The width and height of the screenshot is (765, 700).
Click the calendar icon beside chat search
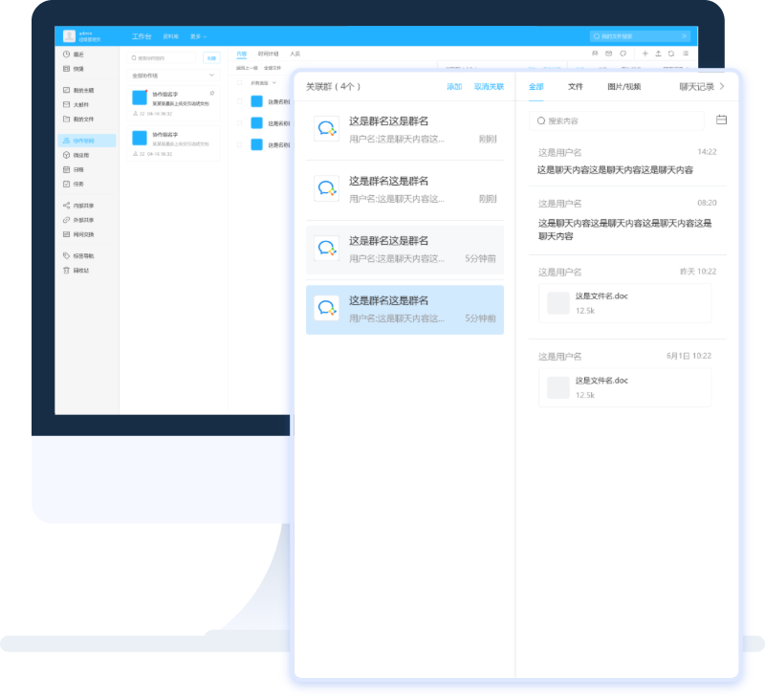(721, 120)
